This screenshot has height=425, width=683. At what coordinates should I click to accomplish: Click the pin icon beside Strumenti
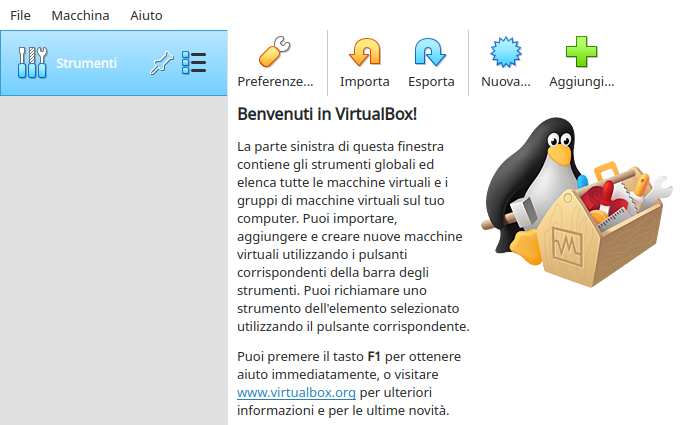tap(162, 63)
